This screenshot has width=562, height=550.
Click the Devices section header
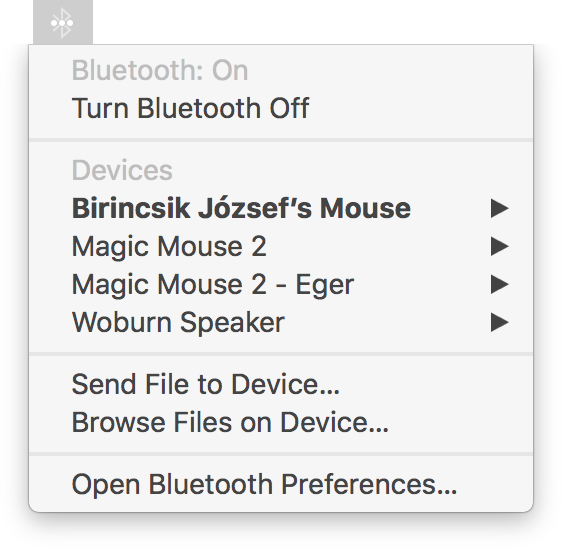coord(122,170)
